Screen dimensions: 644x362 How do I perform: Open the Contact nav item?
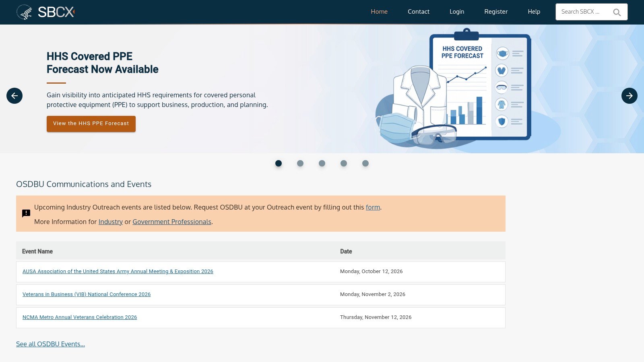(x=419, y=12)
